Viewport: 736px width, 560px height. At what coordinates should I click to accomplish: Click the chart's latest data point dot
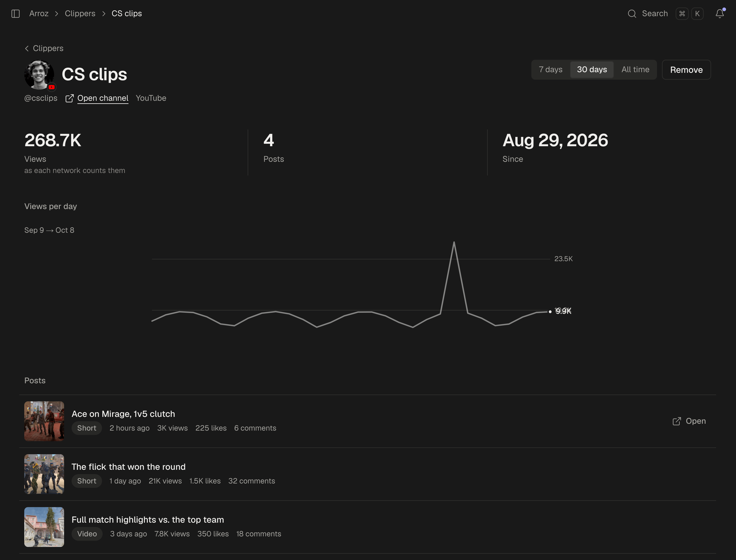click(550, 312)
